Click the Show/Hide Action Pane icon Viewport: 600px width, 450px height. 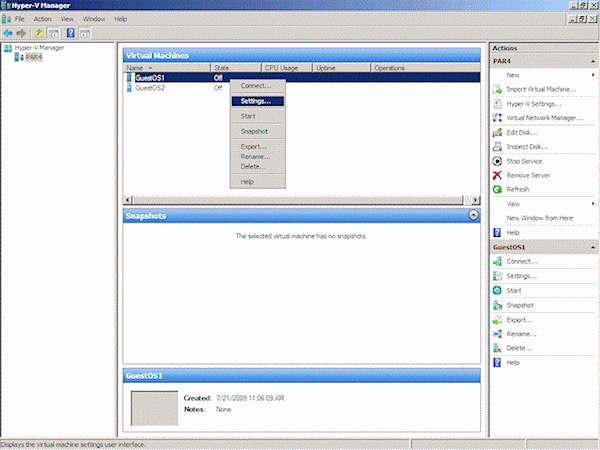[85, 33]
